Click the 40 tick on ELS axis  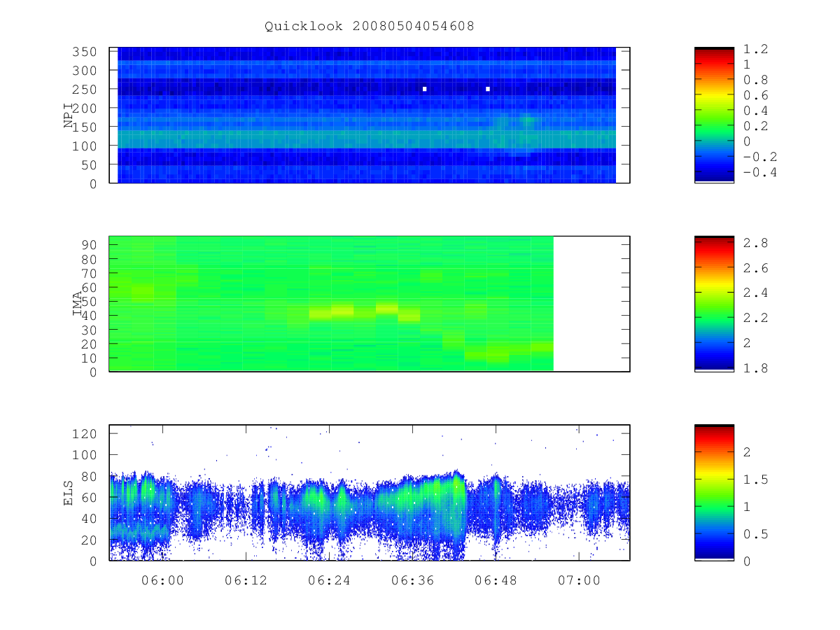pos(90,519)
